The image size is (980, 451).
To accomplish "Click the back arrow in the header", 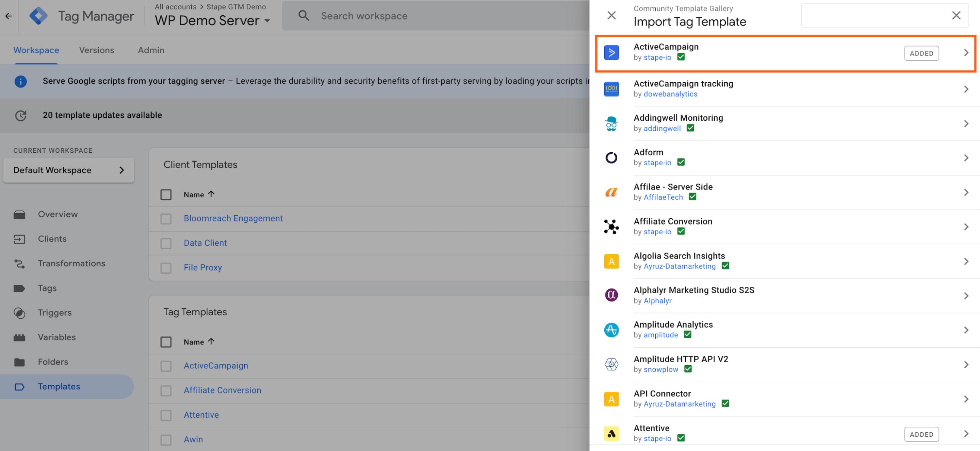I will click(9, 16).
